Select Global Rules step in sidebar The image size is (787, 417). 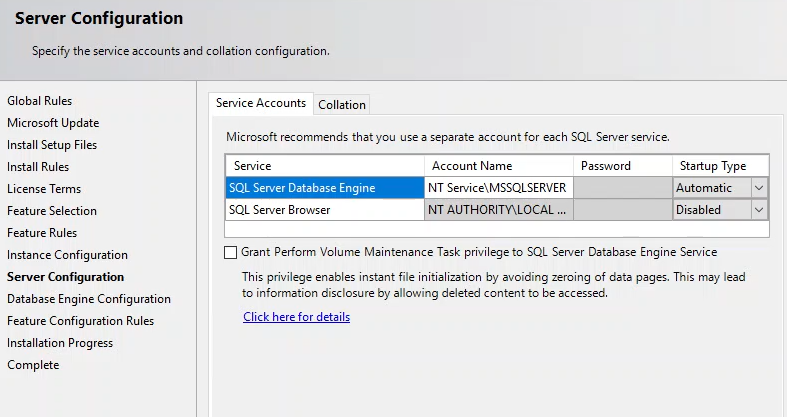click(40, 101)
